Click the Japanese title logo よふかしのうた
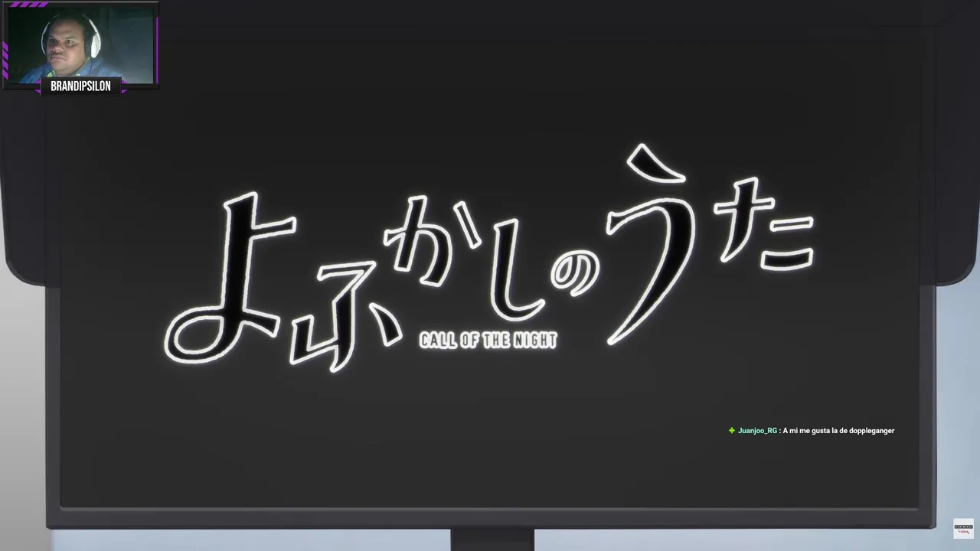 489,258
